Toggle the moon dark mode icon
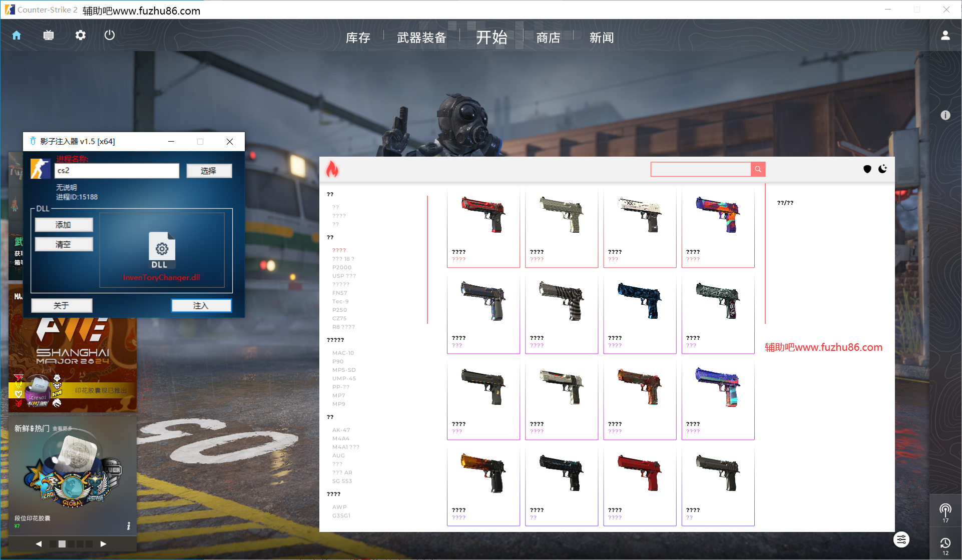962x560 pixels. [883, 169]
